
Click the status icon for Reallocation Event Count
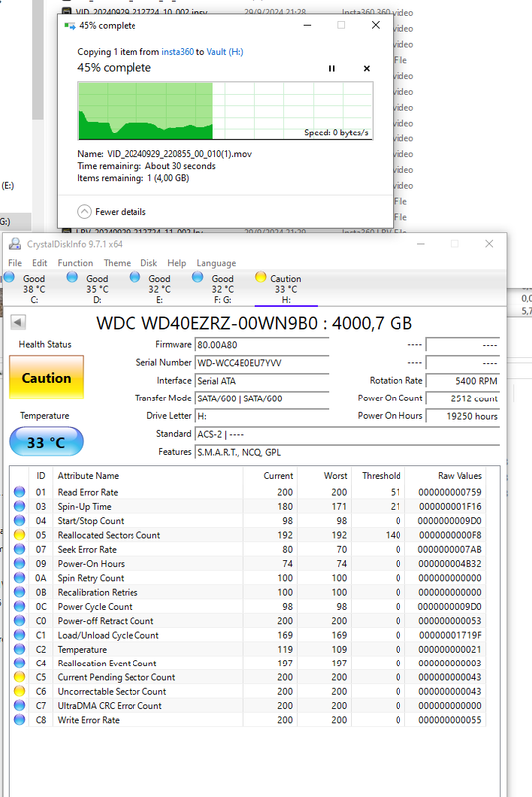(19, 663)
